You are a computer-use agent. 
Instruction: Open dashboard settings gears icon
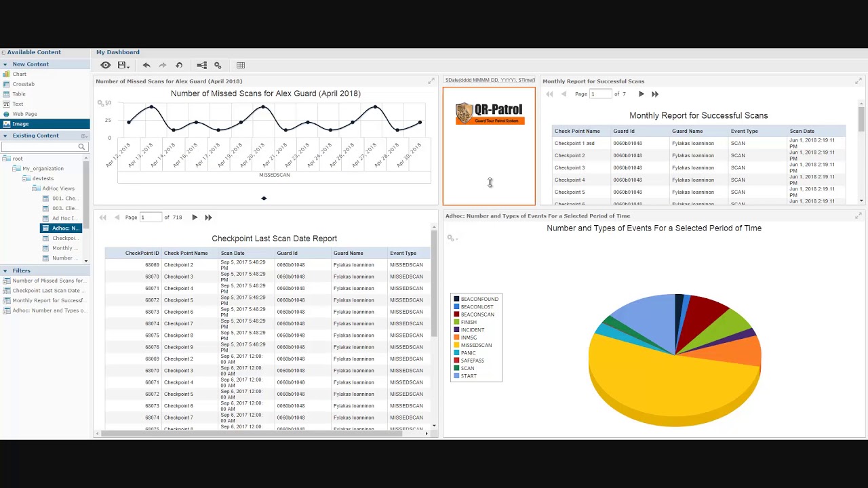[218, 65]
